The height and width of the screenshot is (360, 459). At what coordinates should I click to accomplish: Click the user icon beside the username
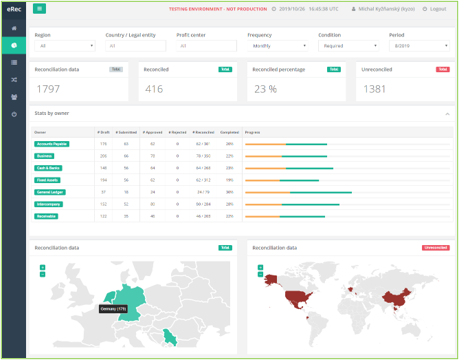[353, 9]
